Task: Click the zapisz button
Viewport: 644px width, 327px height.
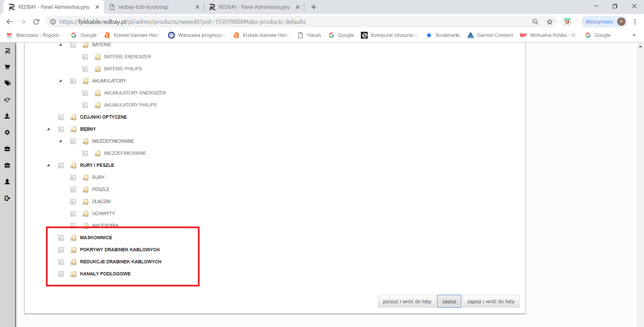Action: coord(449,302)
